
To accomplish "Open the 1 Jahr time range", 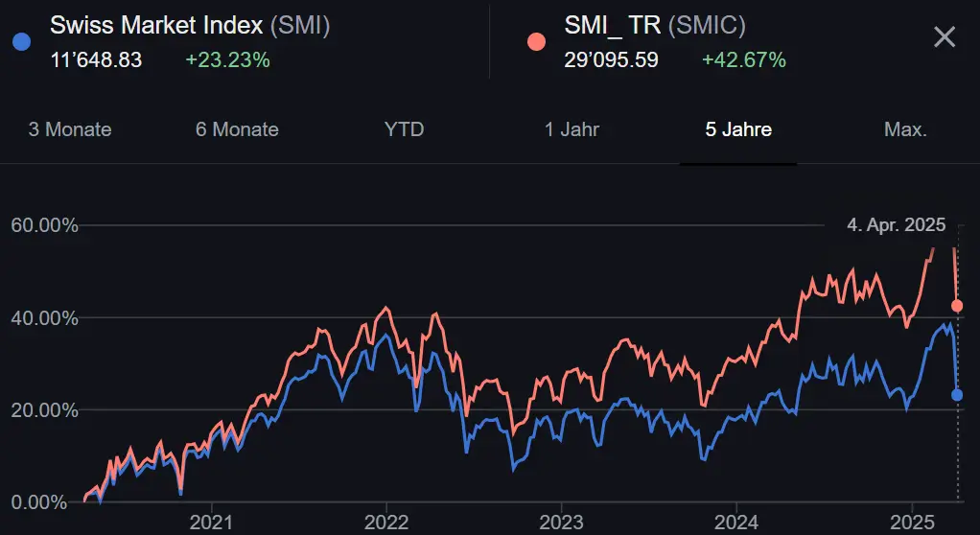I will pyautogui.click(x=572, y=129).
